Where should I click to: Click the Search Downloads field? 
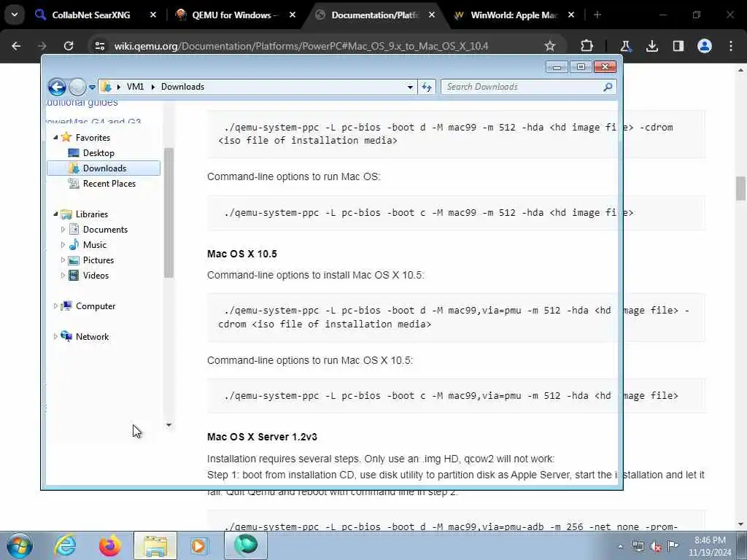click(529, 87)
